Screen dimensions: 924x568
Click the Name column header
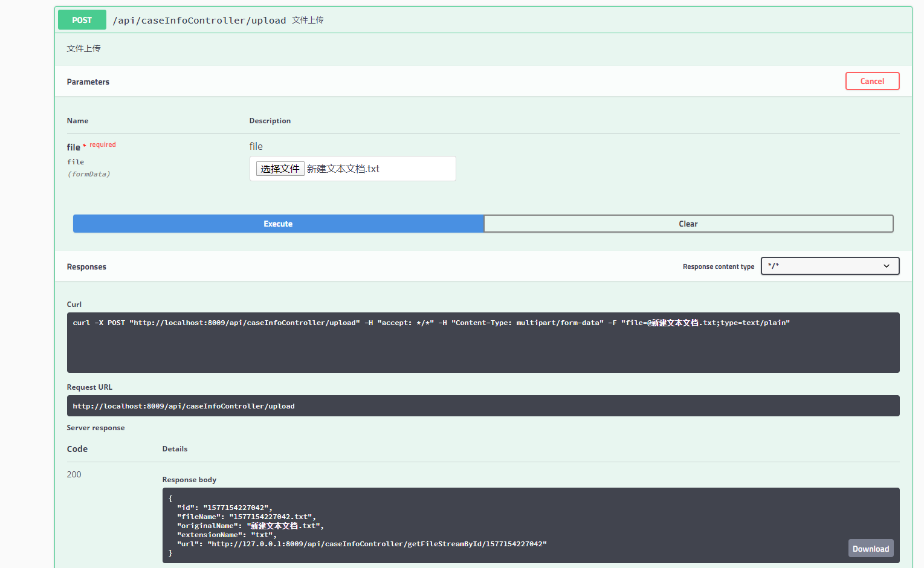(x=77, y=121)
